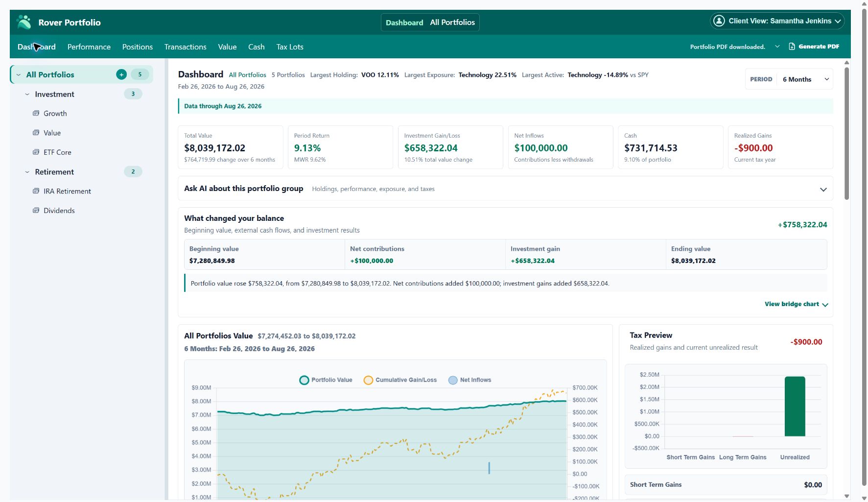
Task: Expand View bridge chart
Action: pos(797,304)
